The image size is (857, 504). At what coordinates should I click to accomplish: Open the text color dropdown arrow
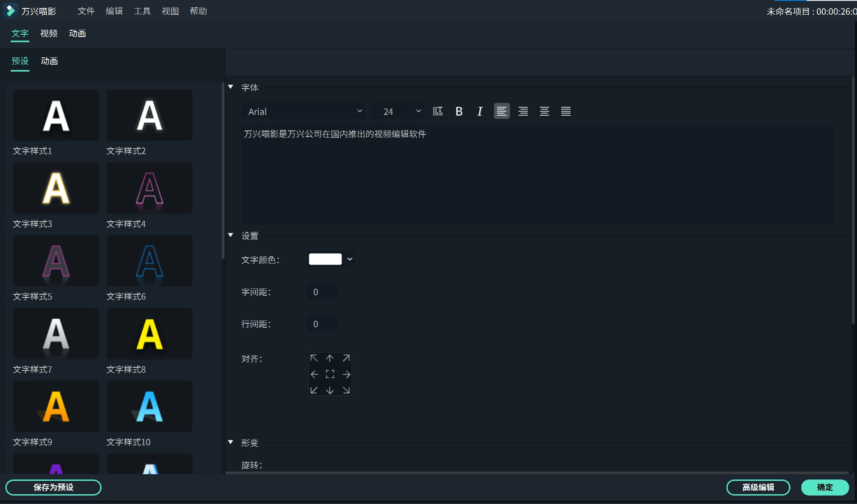(x=350, y=259)
